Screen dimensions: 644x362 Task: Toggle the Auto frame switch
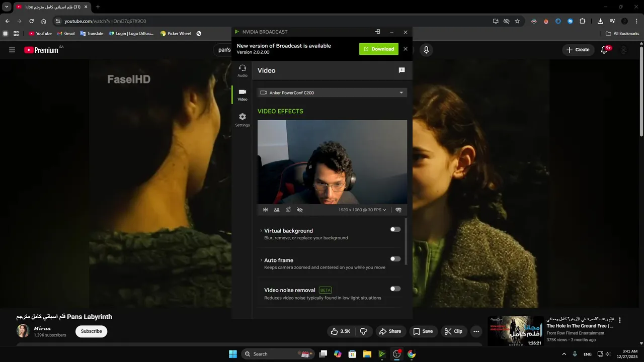tap(395, 259)
